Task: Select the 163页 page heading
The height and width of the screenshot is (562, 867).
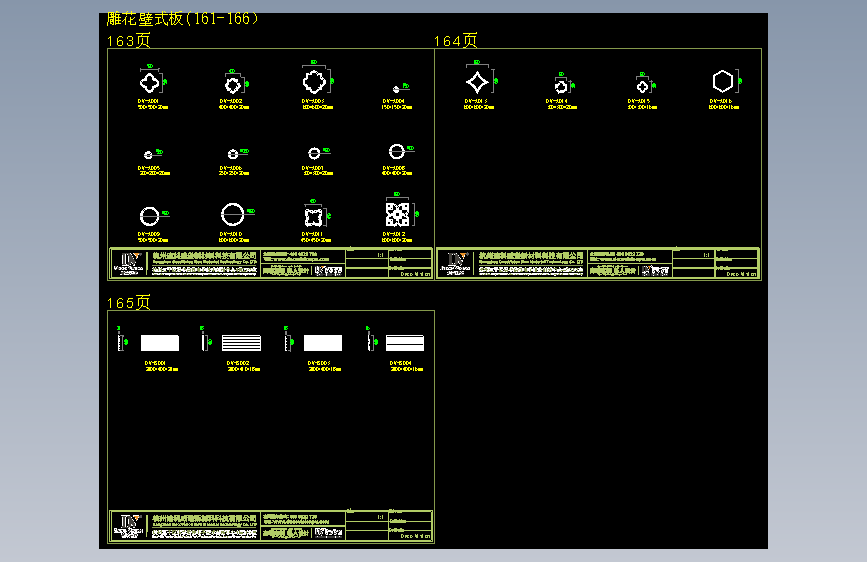Action: coord(128,40)
